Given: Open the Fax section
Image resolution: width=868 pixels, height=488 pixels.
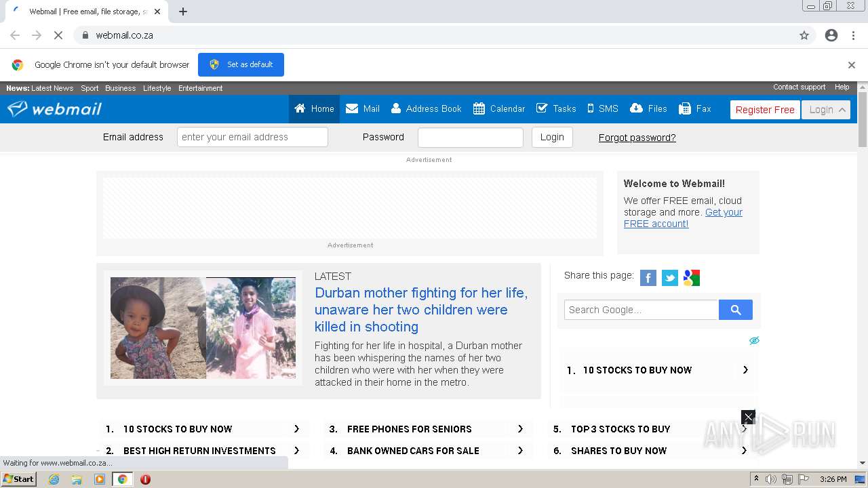Looking at the screenshot, I should (695, 109).
